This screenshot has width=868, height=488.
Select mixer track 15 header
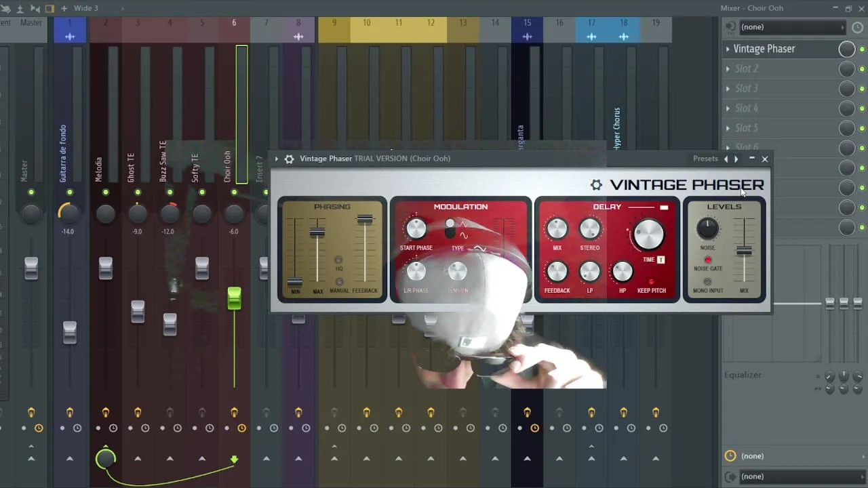tap(527, 30)
